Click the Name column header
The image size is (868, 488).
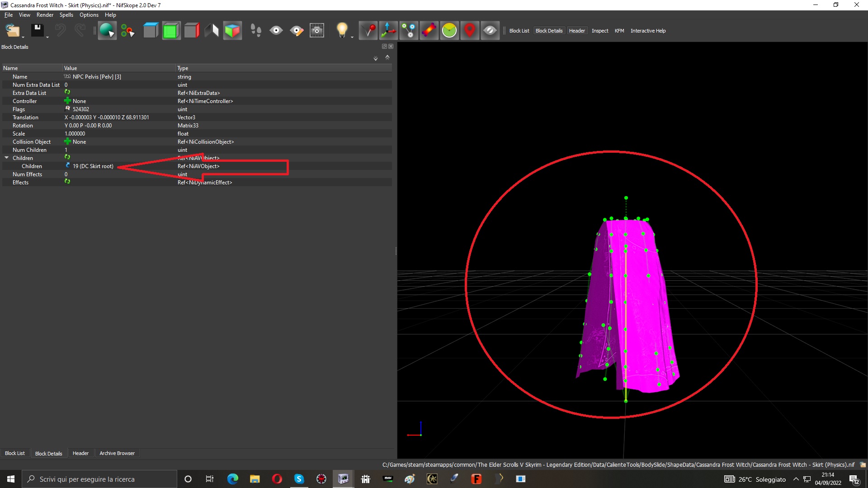pyautogui.click(x=32, y=68)
